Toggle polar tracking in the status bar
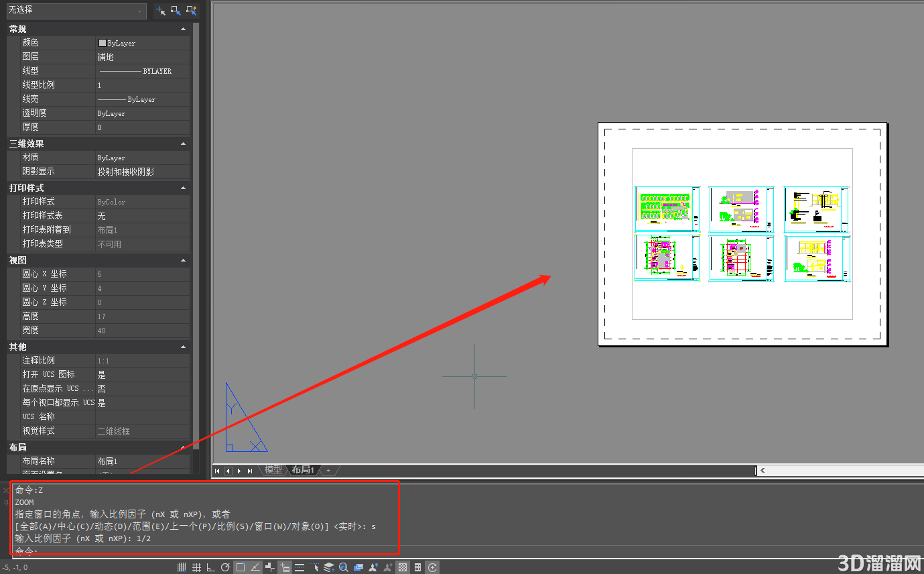Viewport: 924px width, 574px height. point(226,567)
